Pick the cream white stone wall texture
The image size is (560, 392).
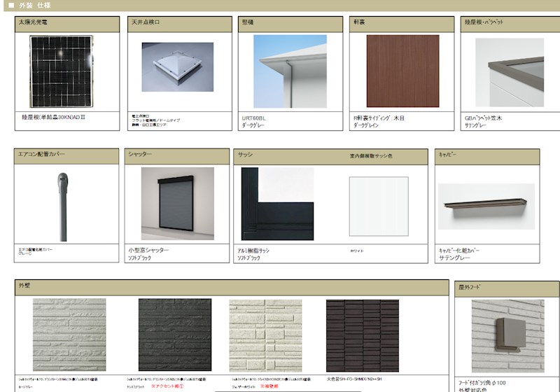(x=265, y=335)
